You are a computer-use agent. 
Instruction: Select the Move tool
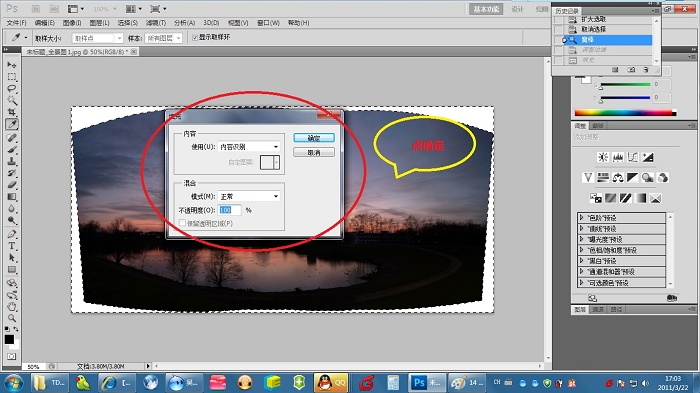(12, 65)
